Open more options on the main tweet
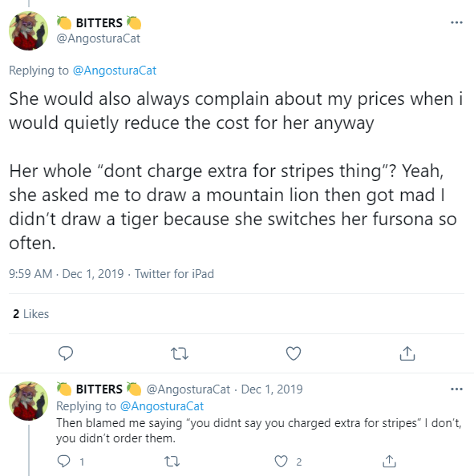The image size is (474, 476). pyautogui.click(x=456, y=22)
